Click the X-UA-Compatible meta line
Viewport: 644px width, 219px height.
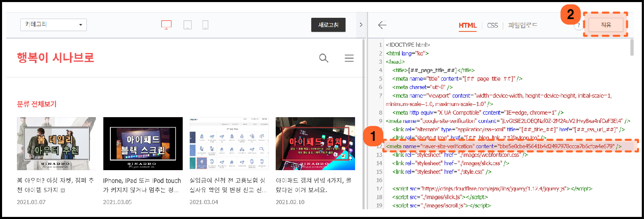click(478, 112)
